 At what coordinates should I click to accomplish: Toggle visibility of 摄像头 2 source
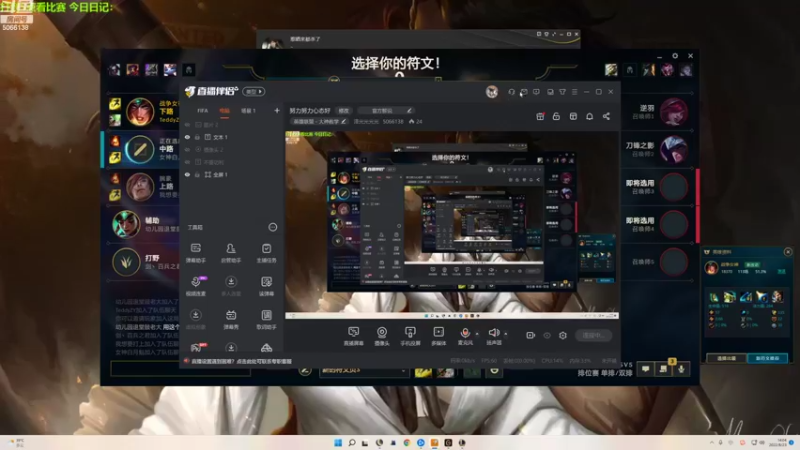[187, 149]
